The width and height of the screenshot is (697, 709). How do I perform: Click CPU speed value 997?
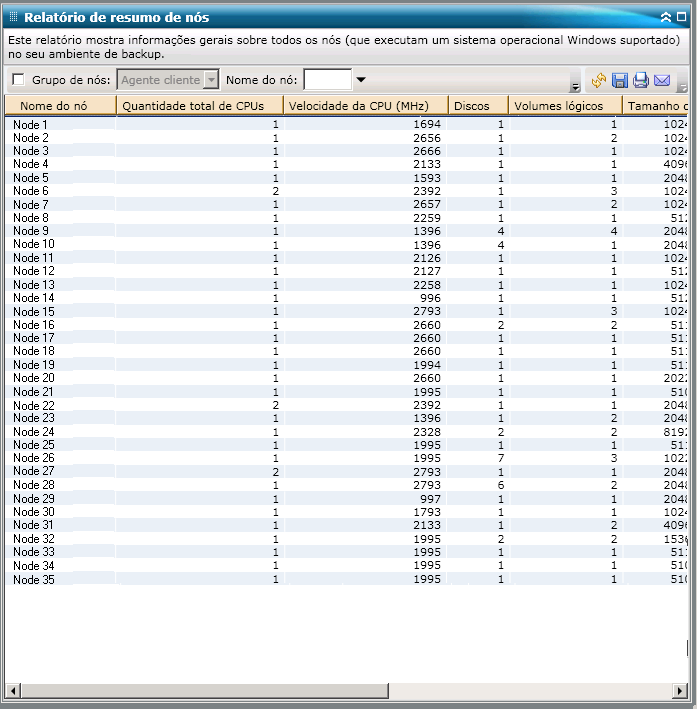coord(430,498)
